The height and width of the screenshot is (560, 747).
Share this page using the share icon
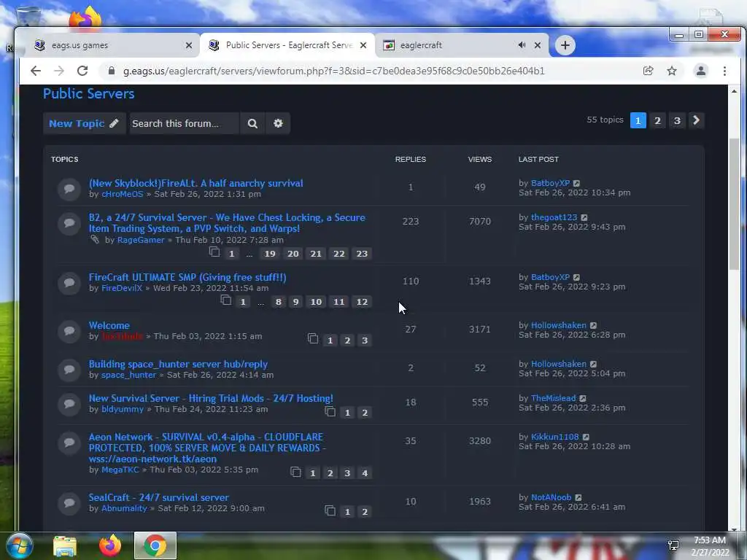(x=648, y=71)
